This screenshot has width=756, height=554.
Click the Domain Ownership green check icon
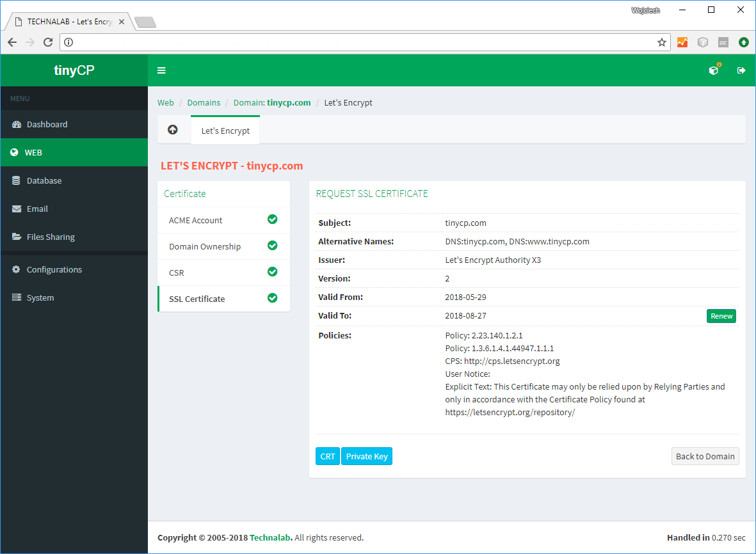point(273,245)
